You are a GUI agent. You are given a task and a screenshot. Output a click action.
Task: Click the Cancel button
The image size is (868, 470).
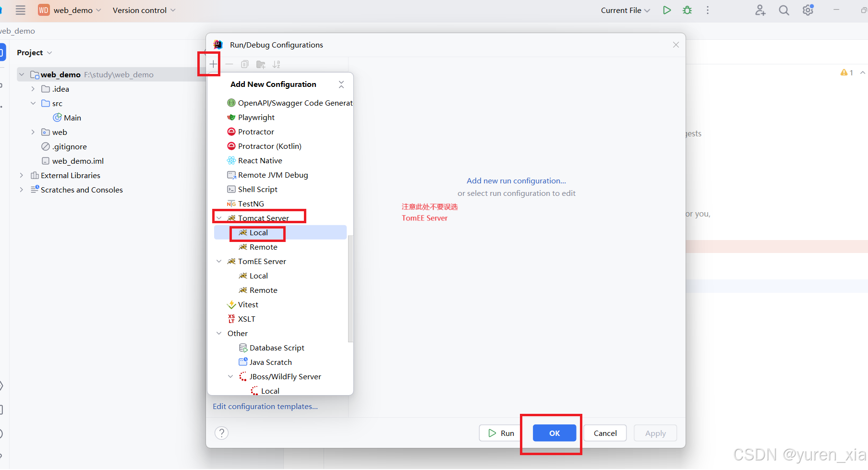[x=605, y=433]
